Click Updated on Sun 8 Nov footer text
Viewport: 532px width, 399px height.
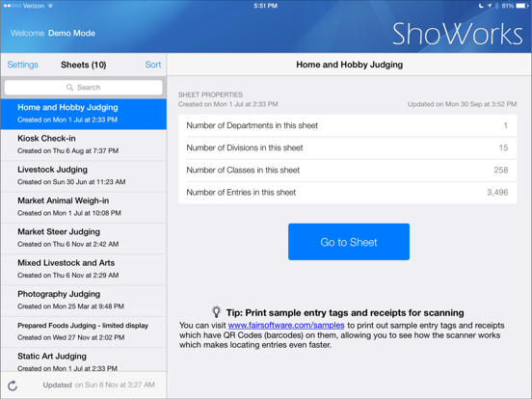pyautogui.click(x=98, y=385)
